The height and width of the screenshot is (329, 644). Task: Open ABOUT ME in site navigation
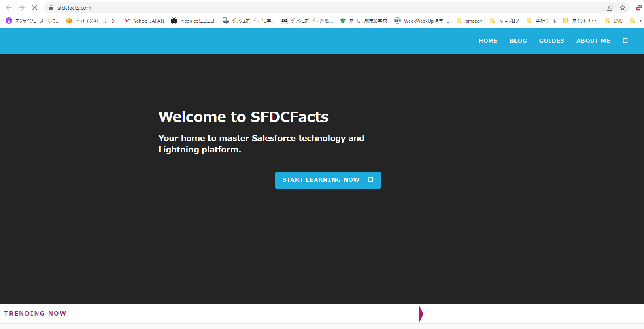coord(593,41)
